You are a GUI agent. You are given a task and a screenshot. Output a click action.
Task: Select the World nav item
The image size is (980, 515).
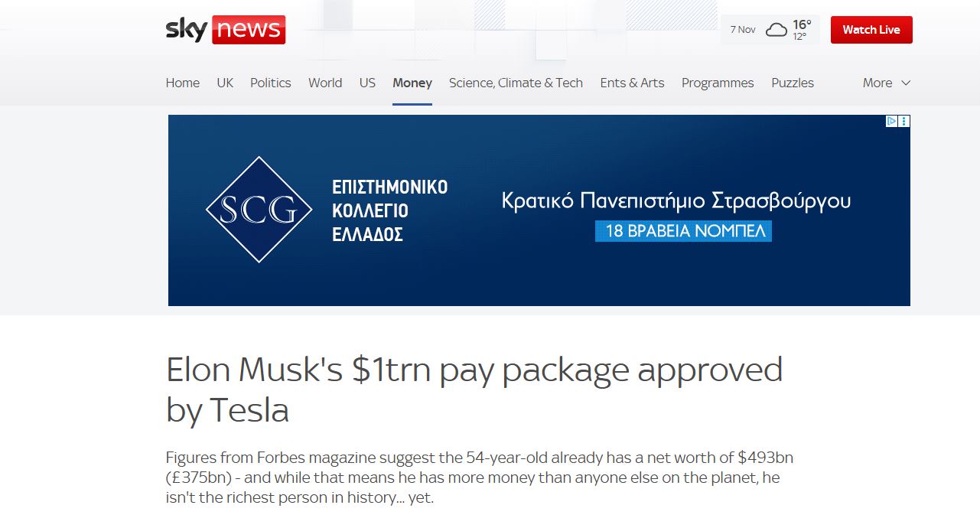click(325, 83)
